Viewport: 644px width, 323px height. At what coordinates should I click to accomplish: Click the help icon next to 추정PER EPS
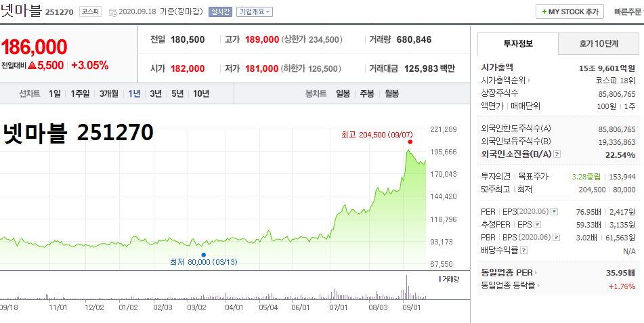click(537, 224)
